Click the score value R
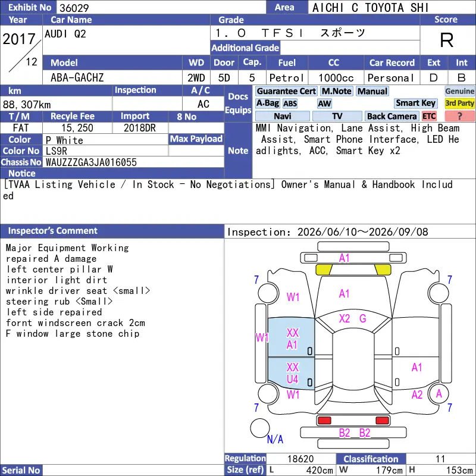This screenshot has width=476, height=476. (447, 40)
